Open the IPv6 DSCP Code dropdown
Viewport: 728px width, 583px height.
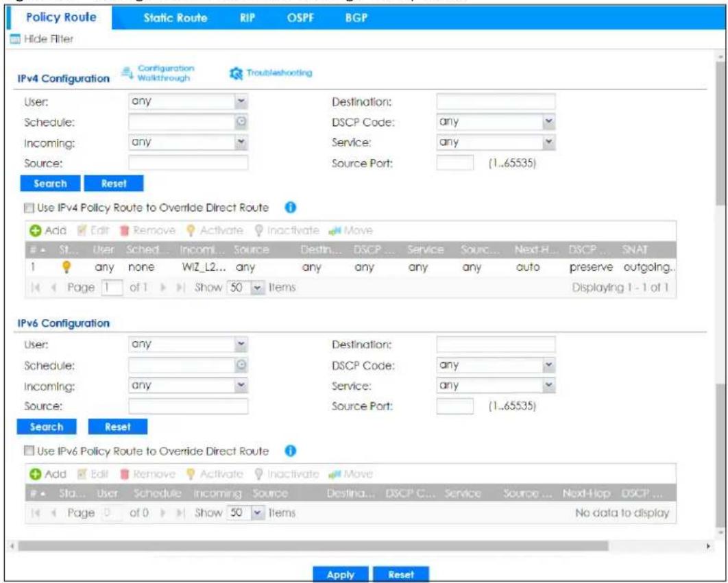[549, 365]
